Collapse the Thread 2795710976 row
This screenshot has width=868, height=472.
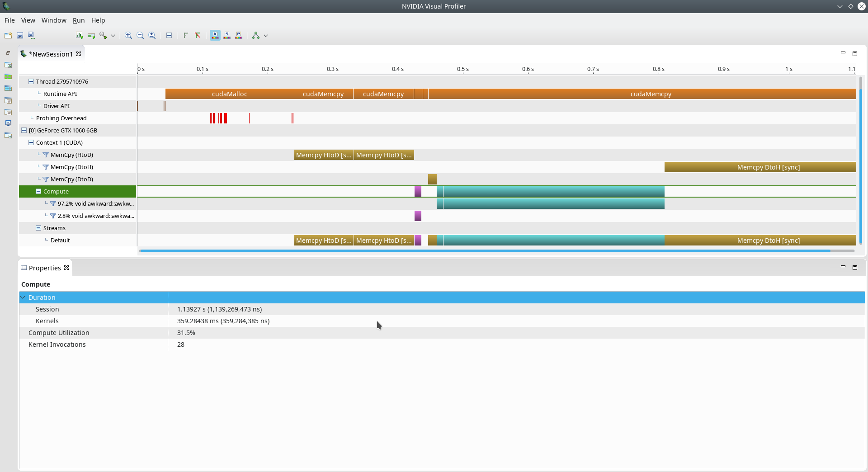tap(31, 81)
